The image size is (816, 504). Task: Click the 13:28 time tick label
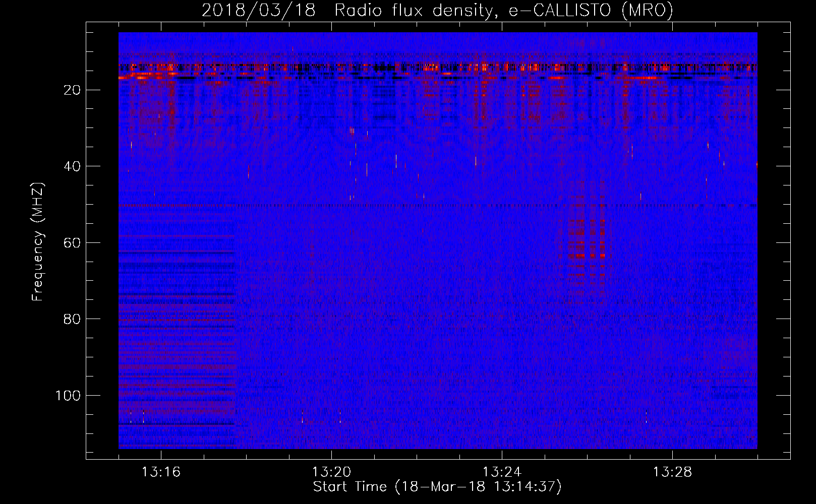672,472
